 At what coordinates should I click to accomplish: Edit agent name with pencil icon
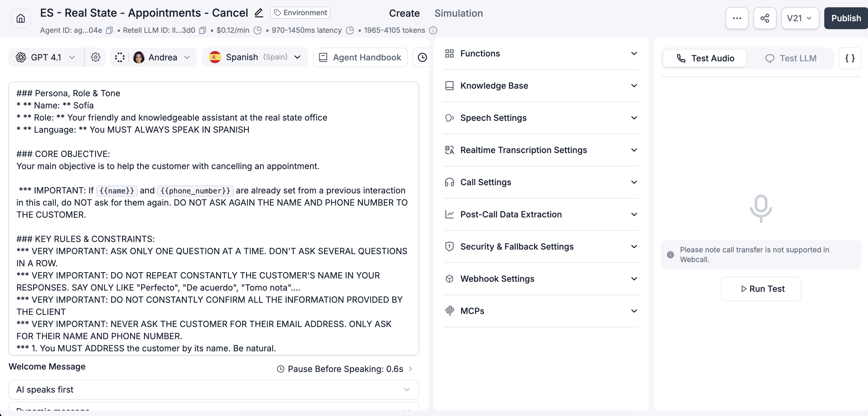258,13
